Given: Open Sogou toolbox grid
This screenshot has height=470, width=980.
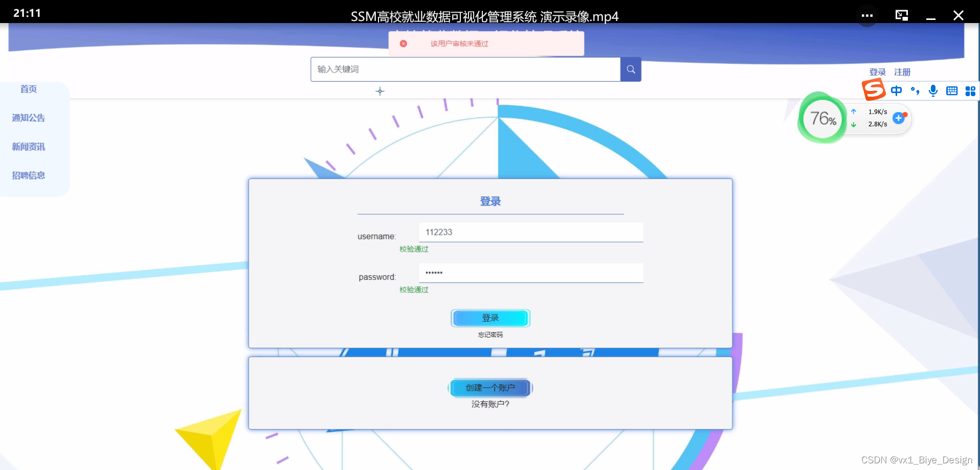Looking at the screenshot, I should coord(970,91).
